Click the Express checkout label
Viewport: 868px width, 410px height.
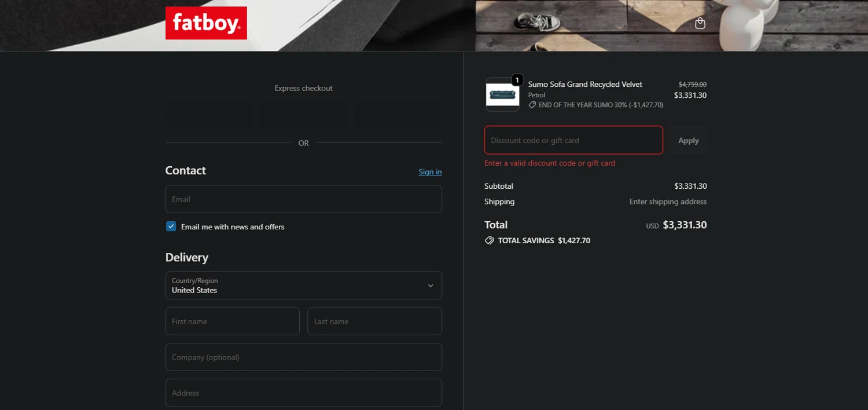pyautogui.click(x=304, y=89)
